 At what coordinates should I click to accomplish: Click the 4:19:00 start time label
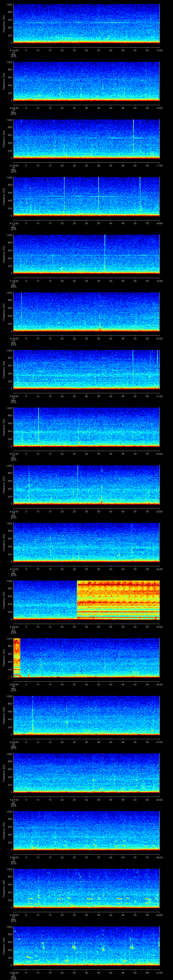click(x=14, y=339)
